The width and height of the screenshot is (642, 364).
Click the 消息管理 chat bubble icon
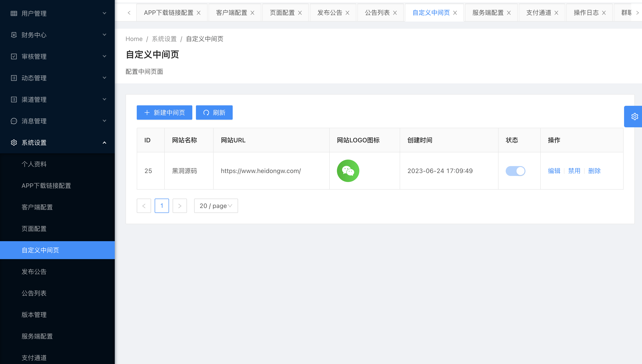pos(14,121)
